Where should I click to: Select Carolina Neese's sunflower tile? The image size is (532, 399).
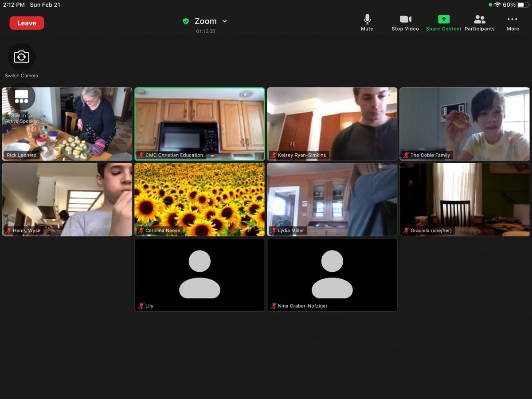tap(199, 199)
